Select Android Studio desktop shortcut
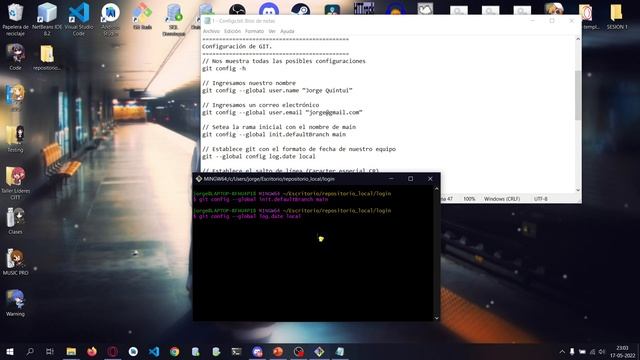 pos(110,19)
